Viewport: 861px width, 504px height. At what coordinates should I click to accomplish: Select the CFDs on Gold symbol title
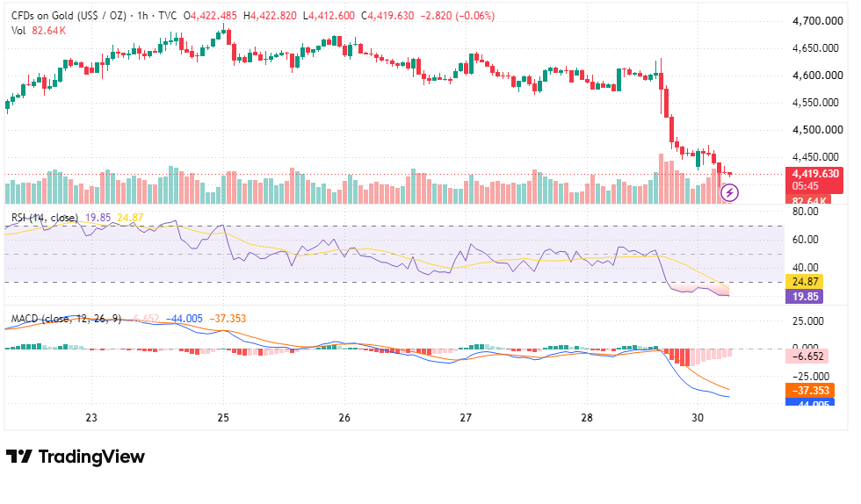coord(69,16)
